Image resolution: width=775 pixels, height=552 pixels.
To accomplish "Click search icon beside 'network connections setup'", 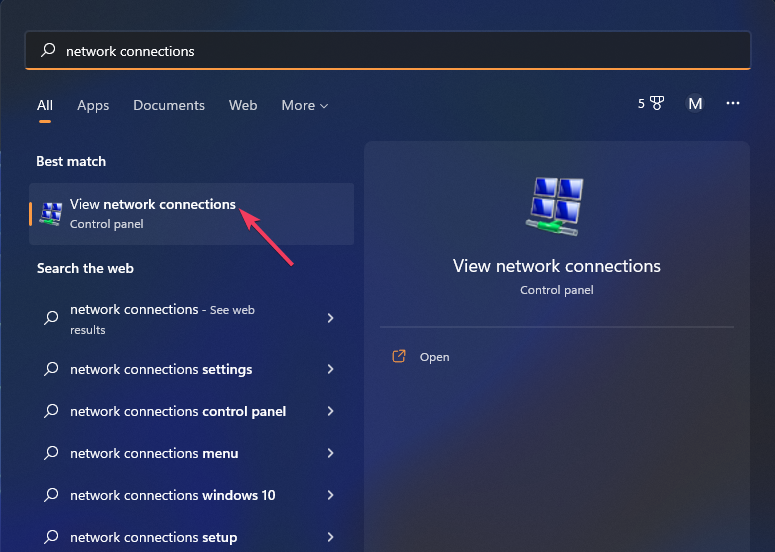I will 51,537.
